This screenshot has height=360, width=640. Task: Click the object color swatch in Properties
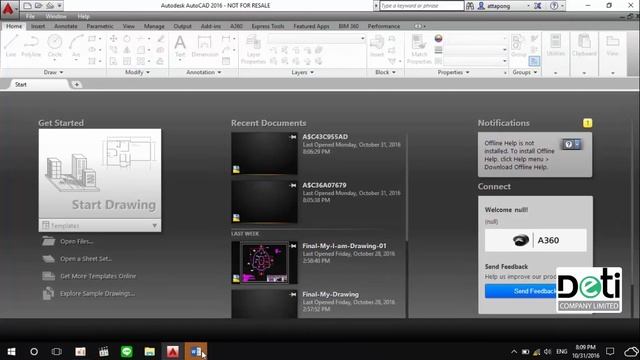tap(438, 38)
